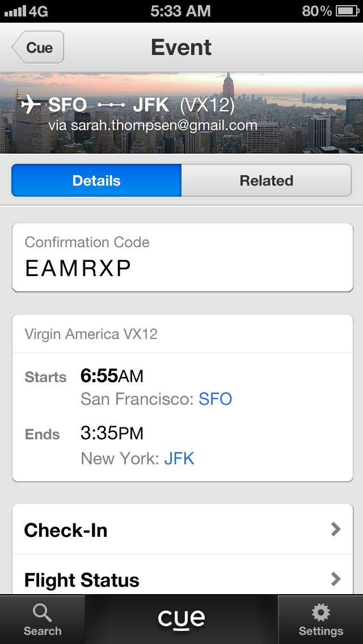Select the Check-In row

tap(170, 530)
